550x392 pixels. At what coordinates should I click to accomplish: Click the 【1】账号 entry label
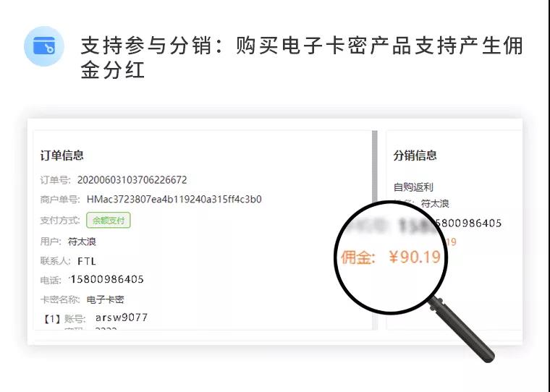64,319
